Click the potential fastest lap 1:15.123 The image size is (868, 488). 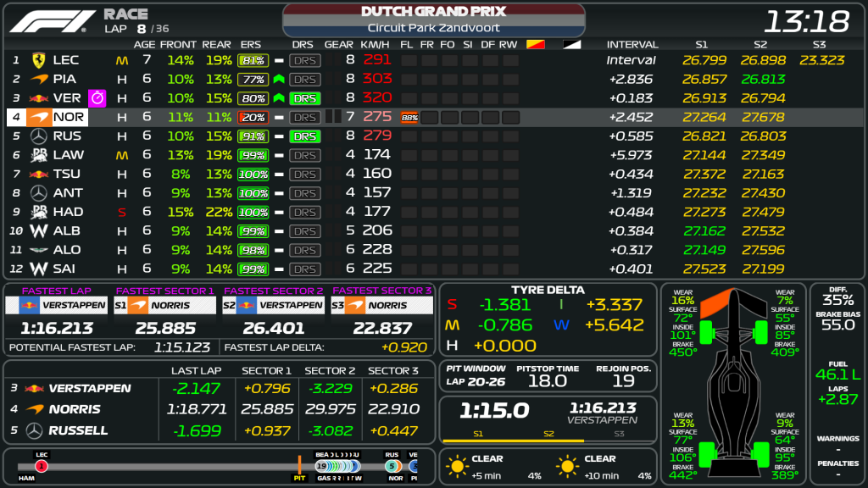click(182, 347)
